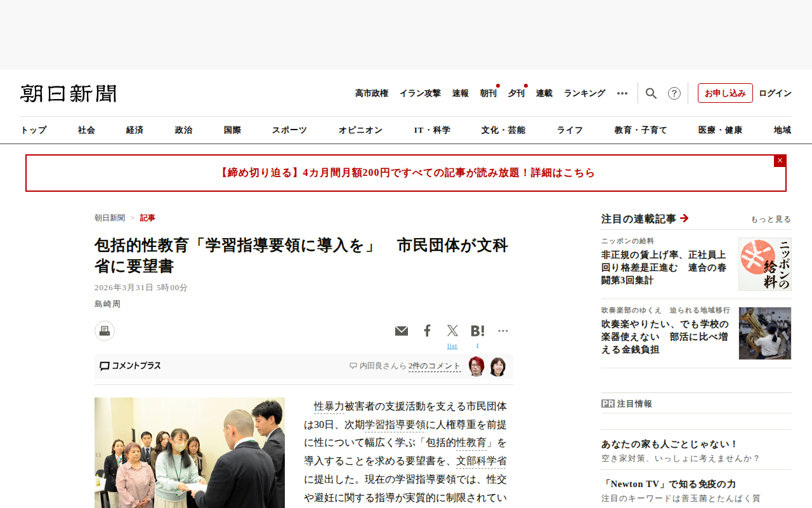
Task: Open 速報 breaking news
Action: coord(461,93)
